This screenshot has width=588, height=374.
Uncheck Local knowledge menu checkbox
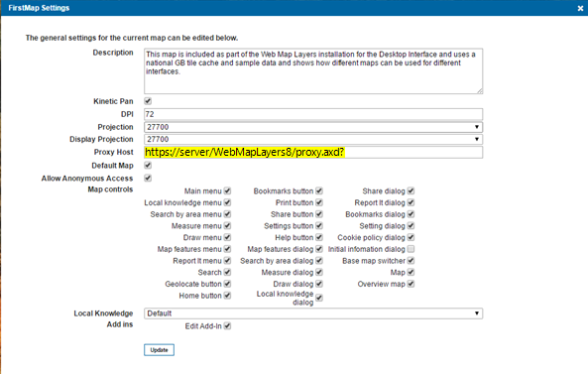[227, 202]
